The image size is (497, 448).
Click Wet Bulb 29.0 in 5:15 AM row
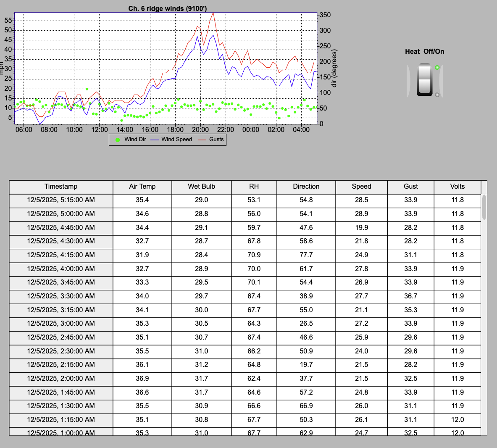click(202, 200)
